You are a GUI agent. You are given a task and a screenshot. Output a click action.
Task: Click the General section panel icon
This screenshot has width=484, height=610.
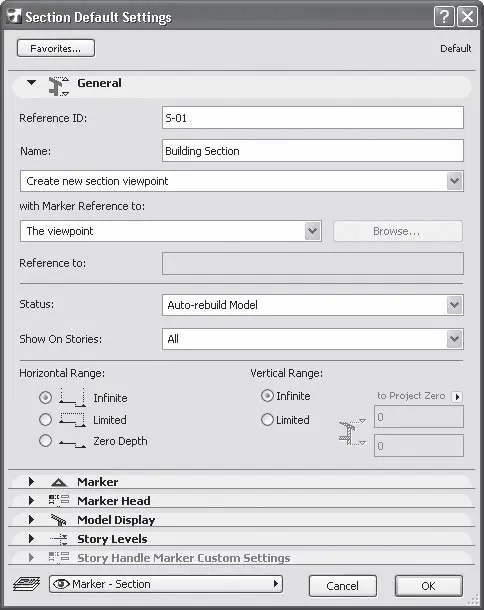pyautogui.click(x=58, y=86)
